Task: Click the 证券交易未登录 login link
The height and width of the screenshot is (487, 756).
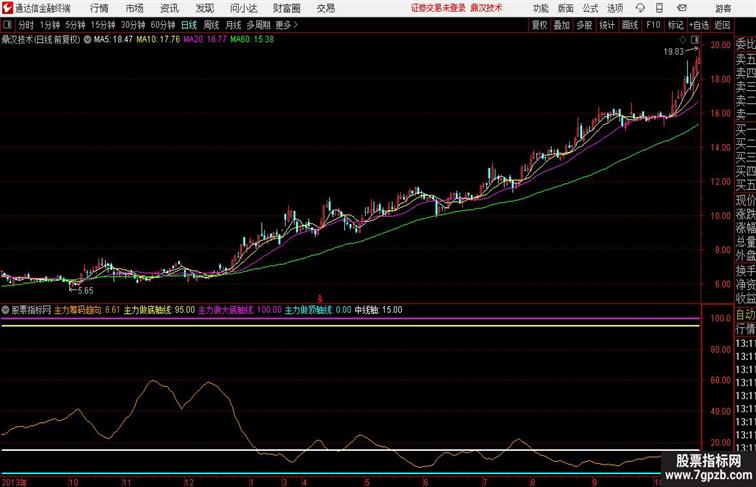Action: (x=438, y=8)
